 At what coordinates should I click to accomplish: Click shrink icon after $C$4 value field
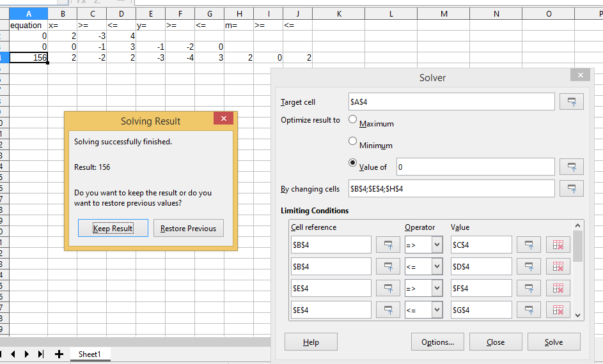(528, 245)
